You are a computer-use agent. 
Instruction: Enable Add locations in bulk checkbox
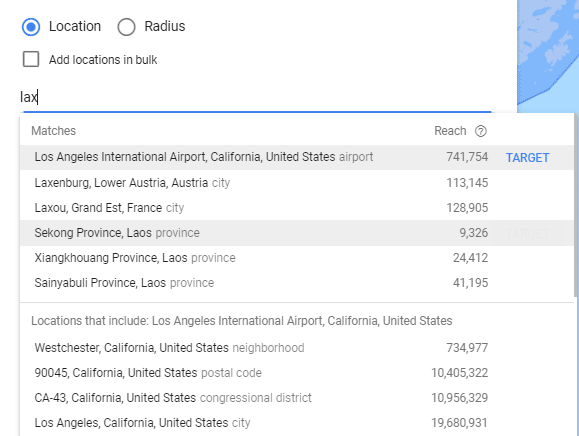(x=31, y=59)
